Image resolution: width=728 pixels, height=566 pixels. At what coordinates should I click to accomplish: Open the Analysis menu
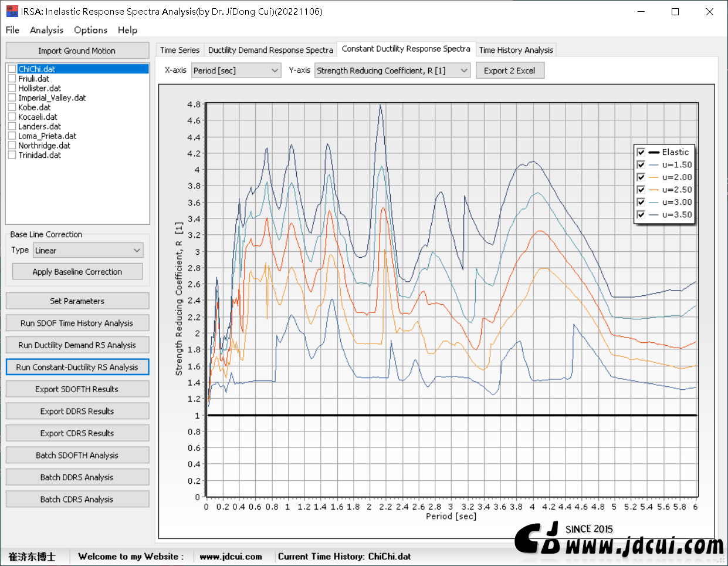click(x=46, y=30)
